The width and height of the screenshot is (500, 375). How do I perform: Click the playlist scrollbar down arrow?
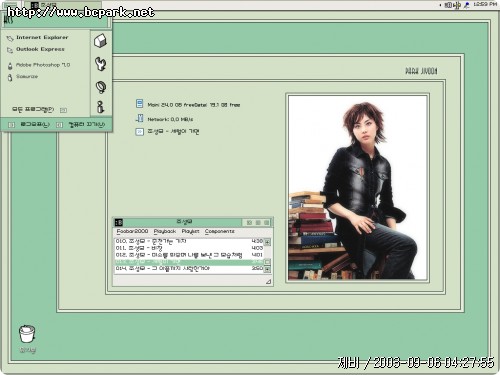pos(267,269)
